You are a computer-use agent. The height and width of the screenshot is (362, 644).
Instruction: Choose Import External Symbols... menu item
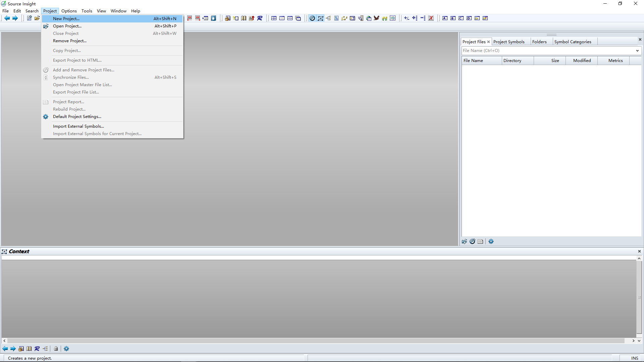tap(112, 126)
